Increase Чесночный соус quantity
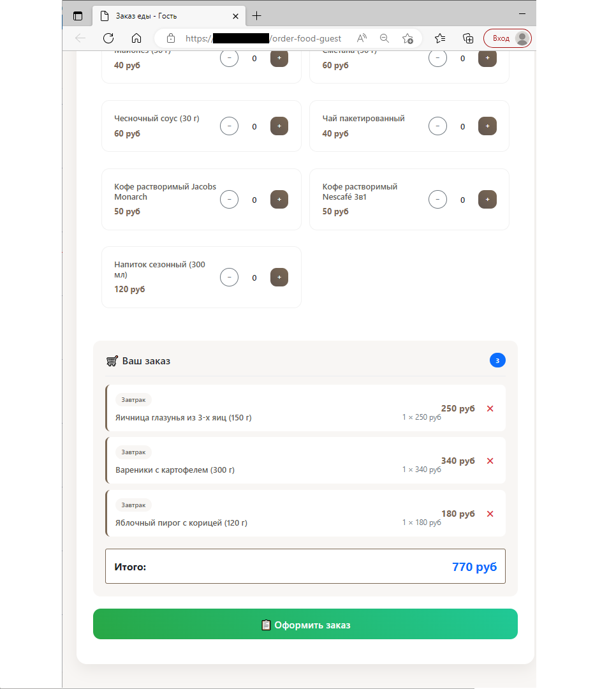This screenshot has width=616, height=689. [x=279, y=126]
